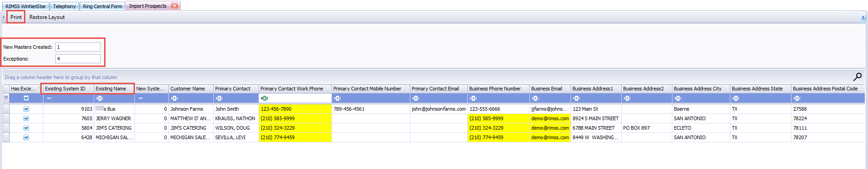Click Restore Layout in the toolbar

[x=47, y=17]
